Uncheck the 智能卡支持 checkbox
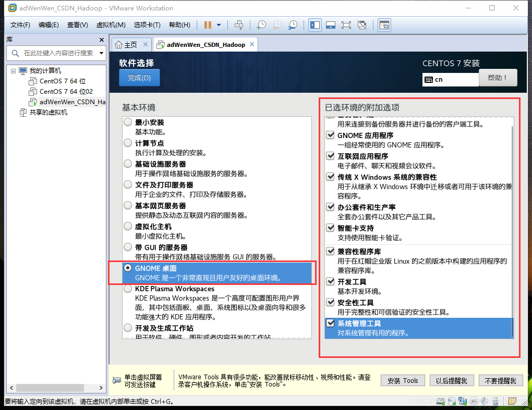The image size is (532, 410). [x=330, y=227]
